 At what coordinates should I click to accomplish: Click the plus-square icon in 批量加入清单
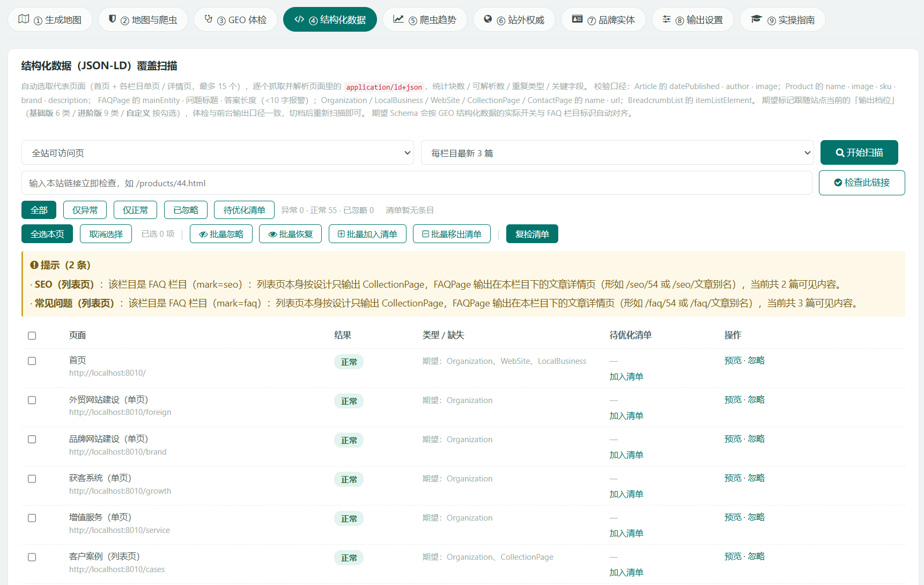[341, 234]
